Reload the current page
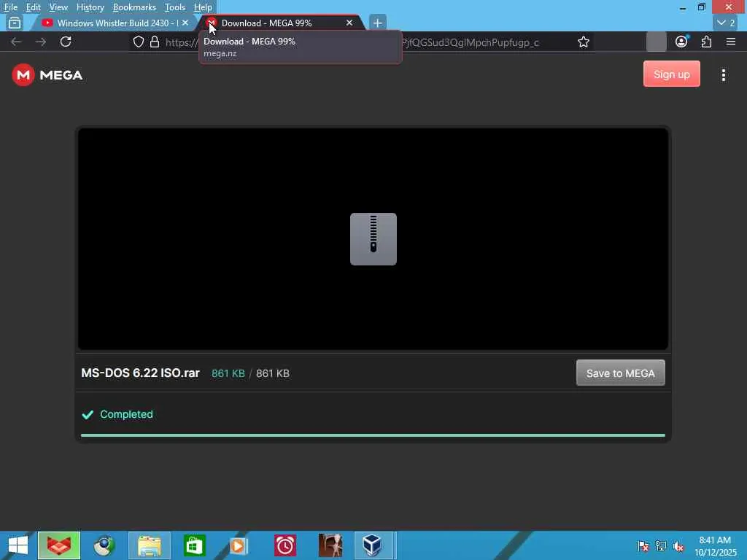 [66, 42]
